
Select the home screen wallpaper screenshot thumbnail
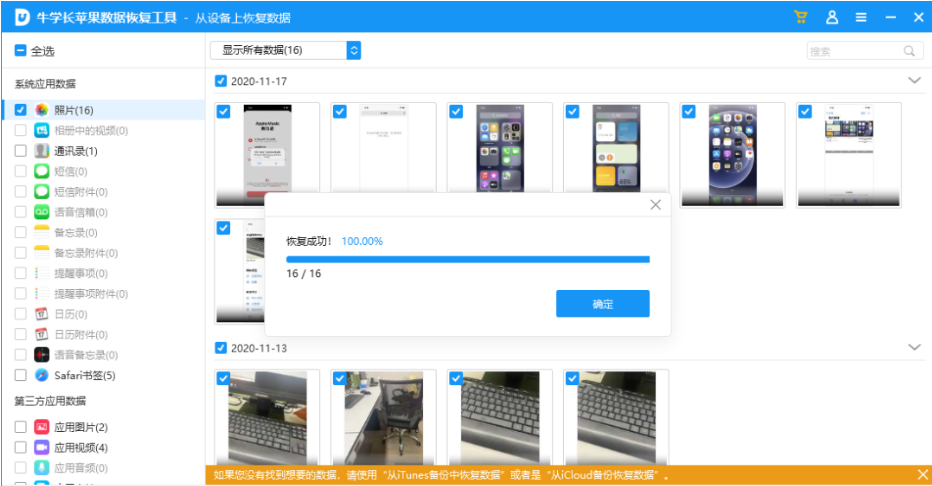pos(732,154)
